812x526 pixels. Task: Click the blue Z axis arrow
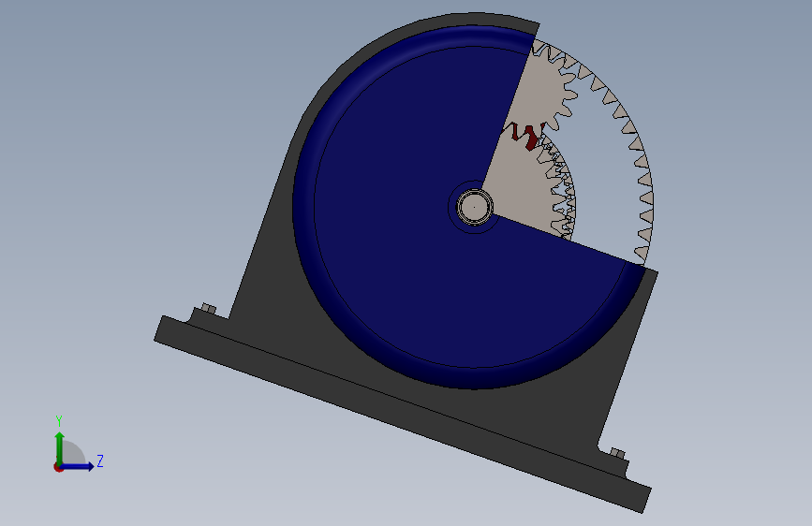78,466
